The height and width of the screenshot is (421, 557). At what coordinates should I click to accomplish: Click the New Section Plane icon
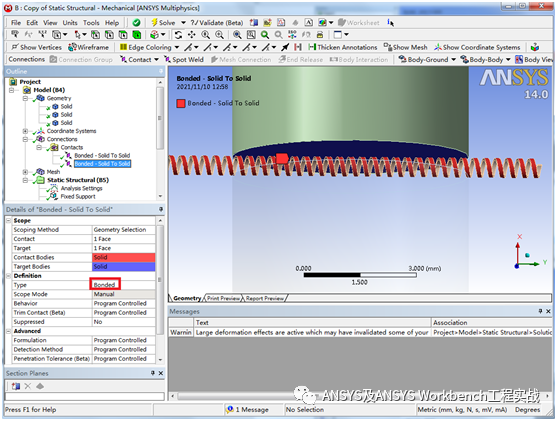point(16,386)
